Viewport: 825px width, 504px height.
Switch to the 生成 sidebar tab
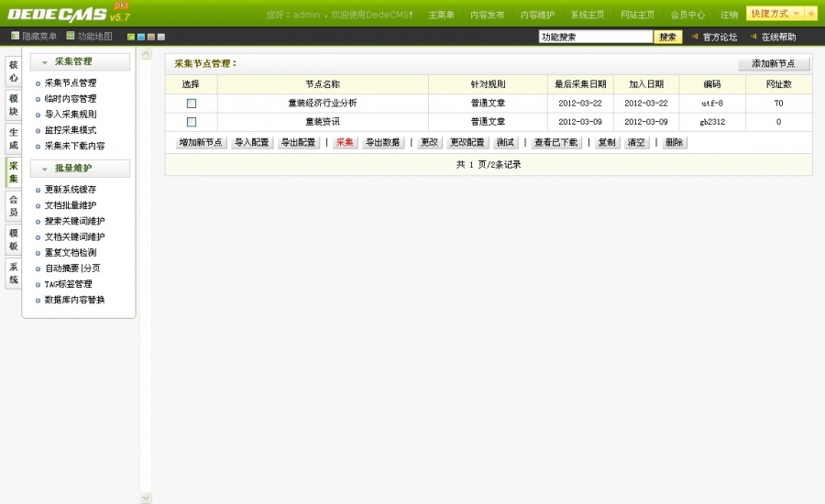(14, 138)
